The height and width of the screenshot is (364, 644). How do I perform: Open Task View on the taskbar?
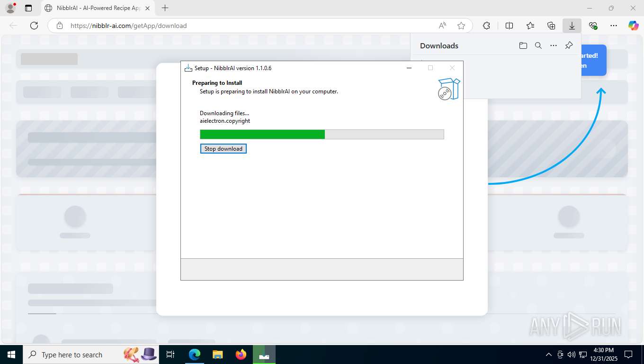170,355
